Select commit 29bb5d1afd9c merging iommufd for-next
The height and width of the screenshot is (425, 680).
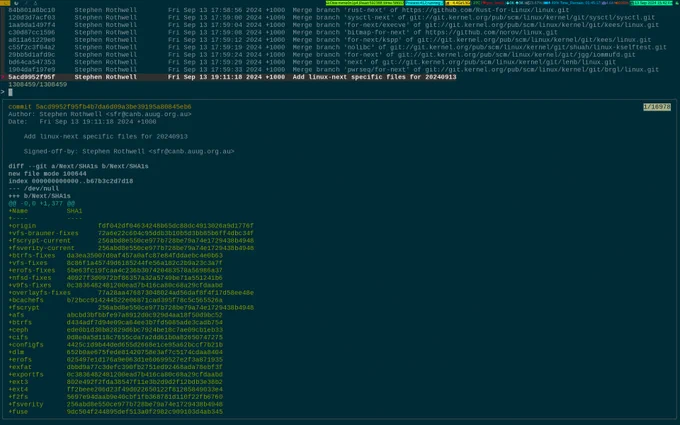[322, 55]
